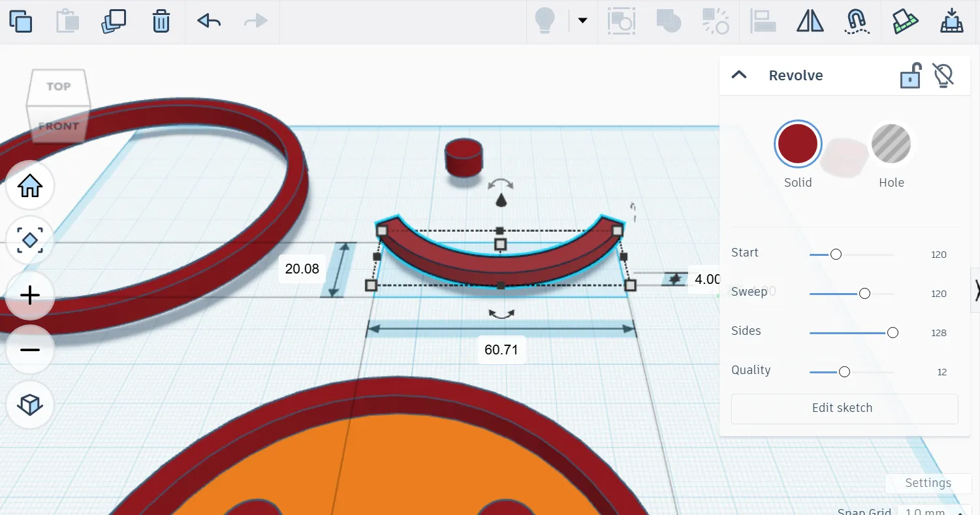Screen dimensions: 980x515
Task: Click the Mirror tool icon
Action: [810, 22]
